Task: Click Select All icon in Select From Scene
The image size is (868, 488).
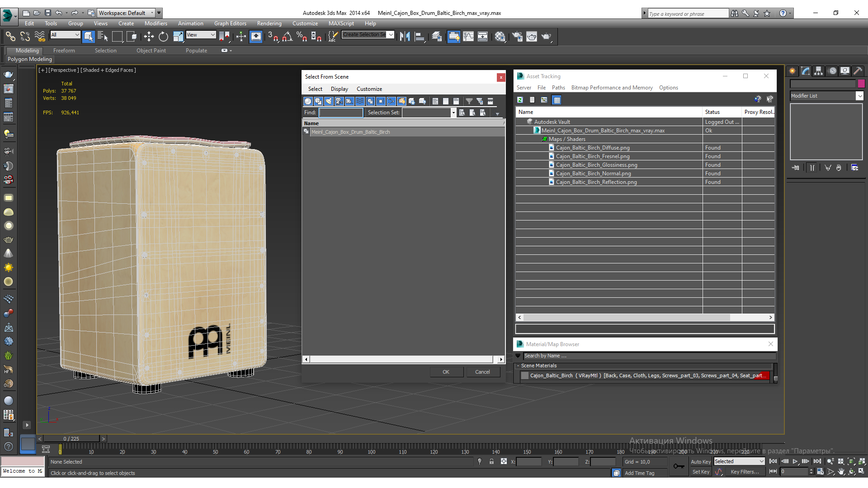Action: (x=435, y=101)
